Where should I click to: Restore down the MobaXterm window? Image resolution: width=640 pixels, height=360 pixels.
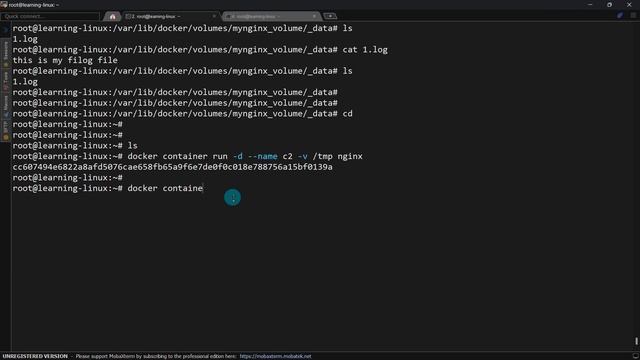point(609,4)
